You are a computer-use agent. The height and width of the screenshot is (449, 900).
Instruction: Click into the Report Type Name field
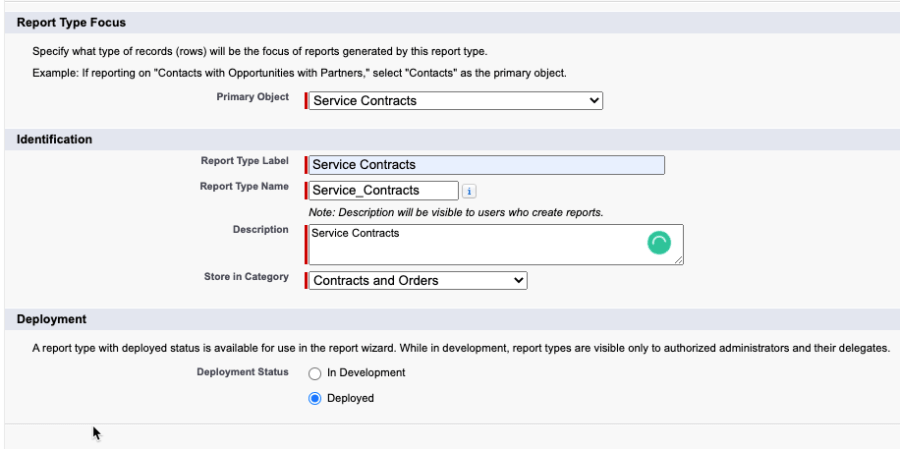click(x=384, y=190)
